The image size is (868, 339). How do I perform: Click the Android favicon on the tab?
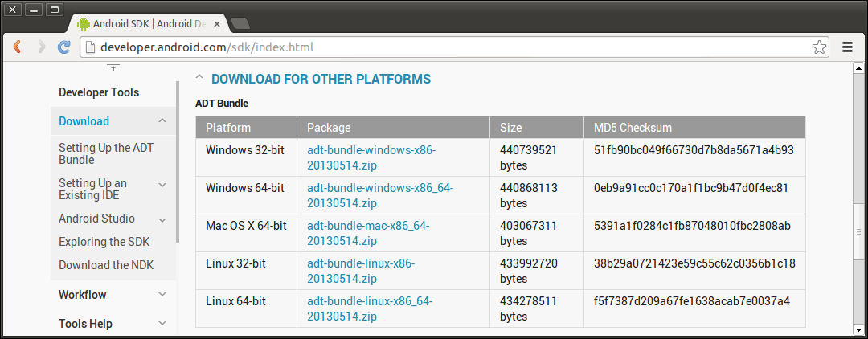(83, 23)
